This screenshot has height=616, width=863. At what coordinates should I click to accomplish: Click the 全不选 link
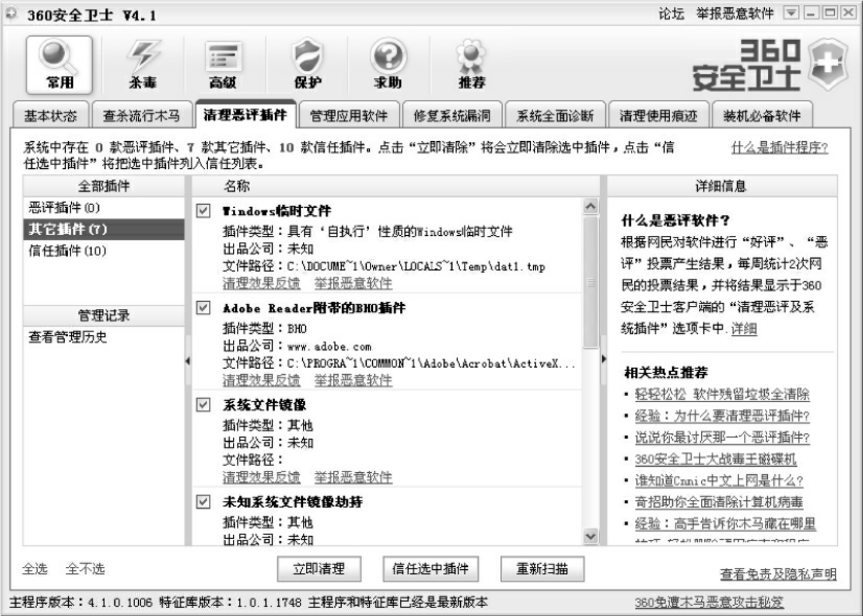point(85,569)
